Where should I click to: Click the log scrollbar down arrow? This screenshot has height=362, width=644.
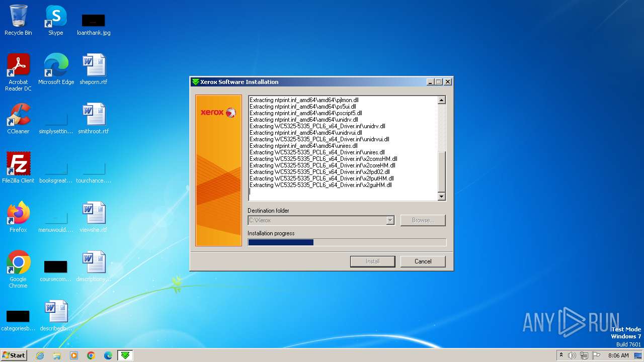coord(442,197)
